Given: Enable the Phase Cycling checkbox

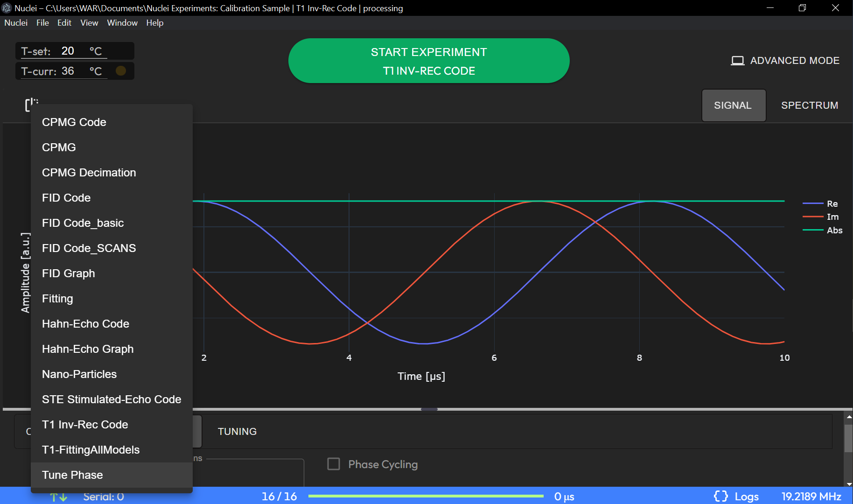Looking at the screenshot, I should coord(334,464).
